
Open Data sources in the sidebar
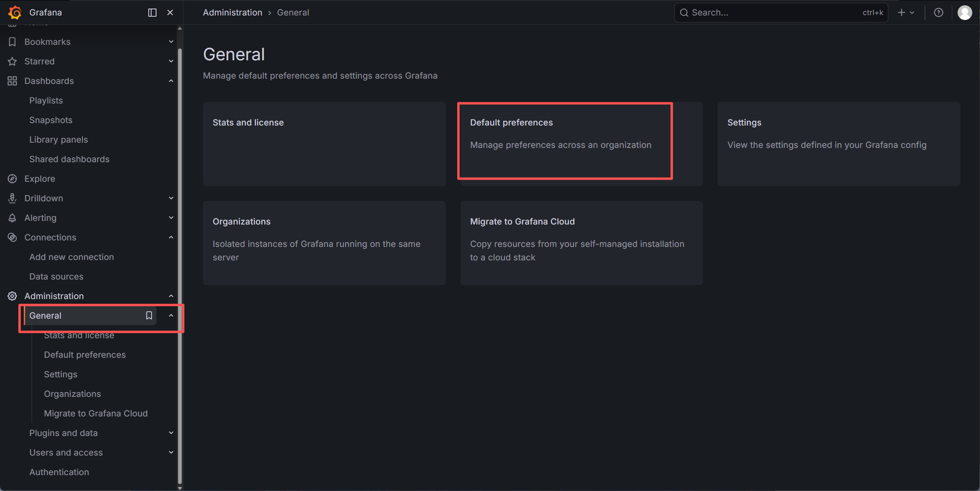point(56,277)
